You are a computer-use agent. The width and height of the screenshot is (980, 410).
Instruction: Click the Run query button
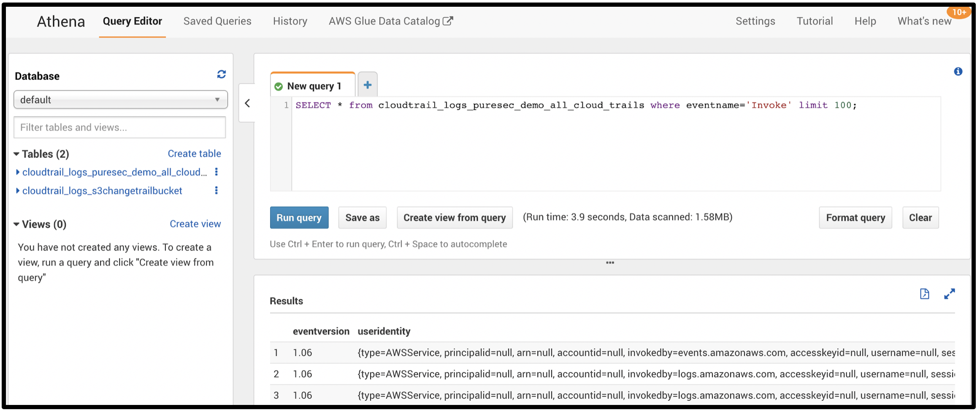(299, 218)
